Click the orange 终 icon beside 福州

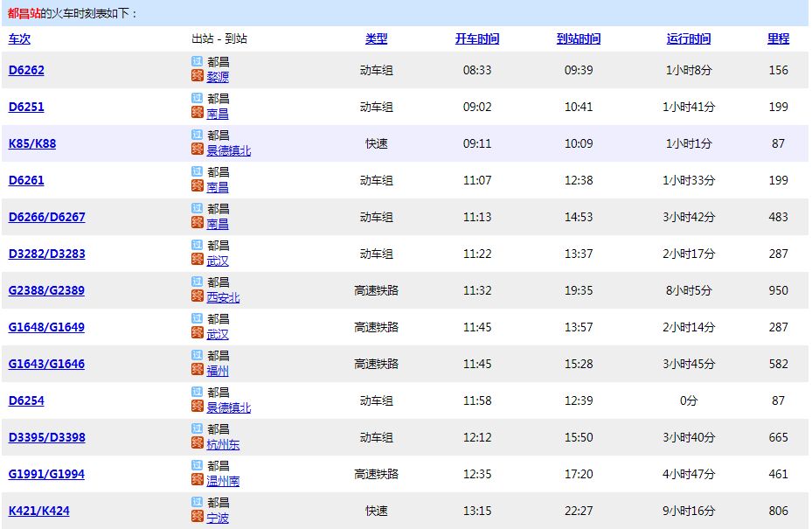(197, 370)
